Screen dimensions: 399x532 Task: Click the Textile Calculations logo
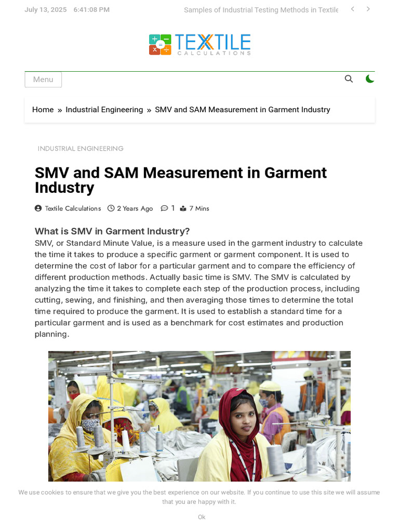click(x=200, y=45)
